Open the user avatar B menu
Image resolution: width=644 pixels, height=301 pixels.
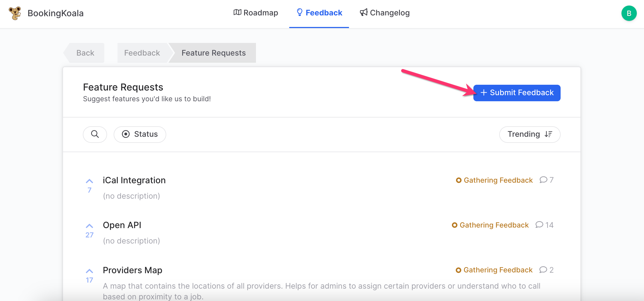click(629, 13)
